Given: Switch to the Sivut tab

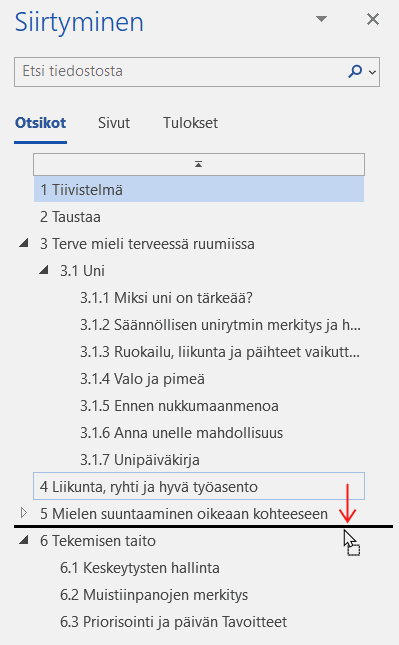Looking at the screenshot, I should pos(114,123).
